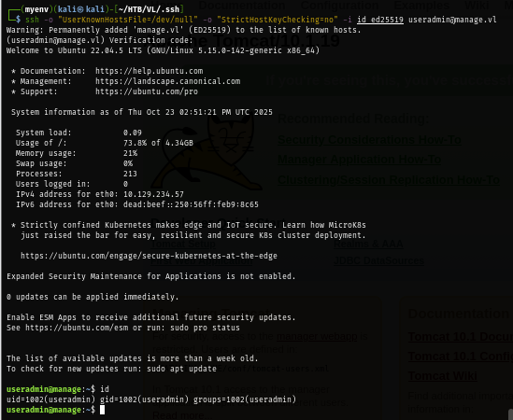Click the terminal block cursor
Image resolution: width=513 pixels, height=420 pixels.
coord(103,410)
